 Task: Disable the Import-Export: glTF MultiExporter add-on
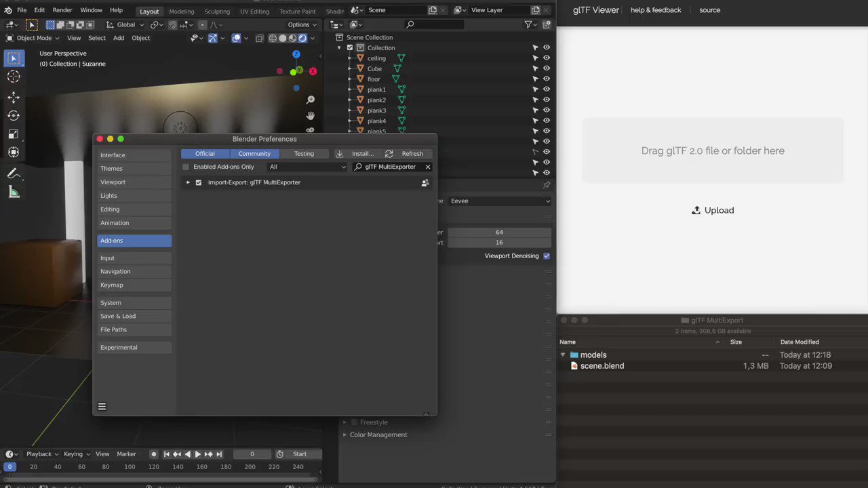(199, 182)
